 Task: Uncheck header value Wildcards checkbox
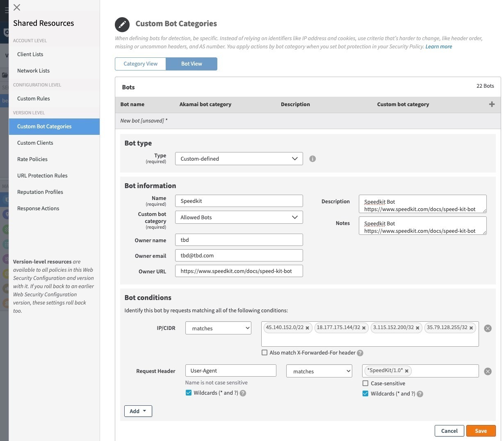365,393
